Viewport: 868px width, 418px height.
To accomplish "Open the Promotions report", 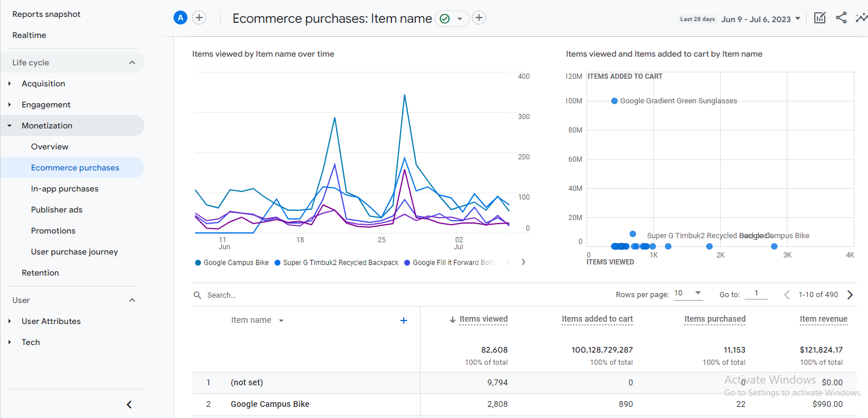I will tap(53, 231).
